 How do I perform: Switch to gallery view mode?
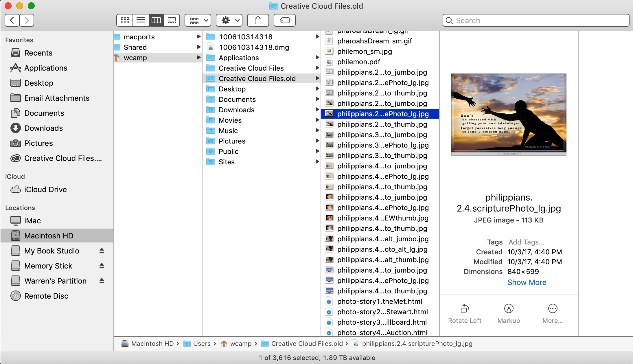click(172, 20)
